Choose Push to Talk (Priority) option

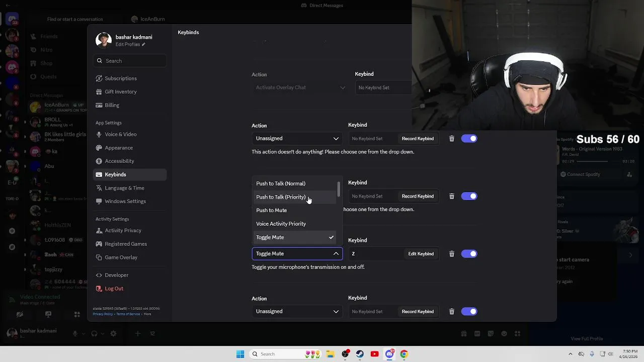tap(295, 197)
